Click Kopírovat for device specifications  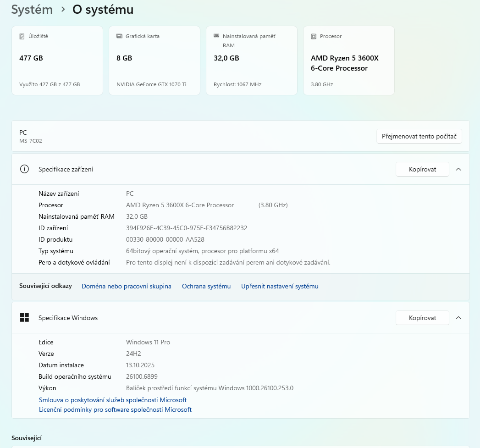[x=422, y=169]
